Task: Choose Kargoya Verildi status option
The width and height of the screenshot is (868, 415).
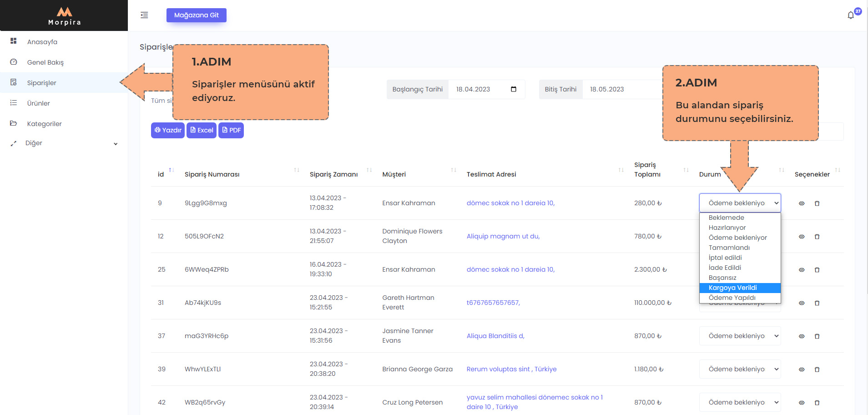Action: 740,288
